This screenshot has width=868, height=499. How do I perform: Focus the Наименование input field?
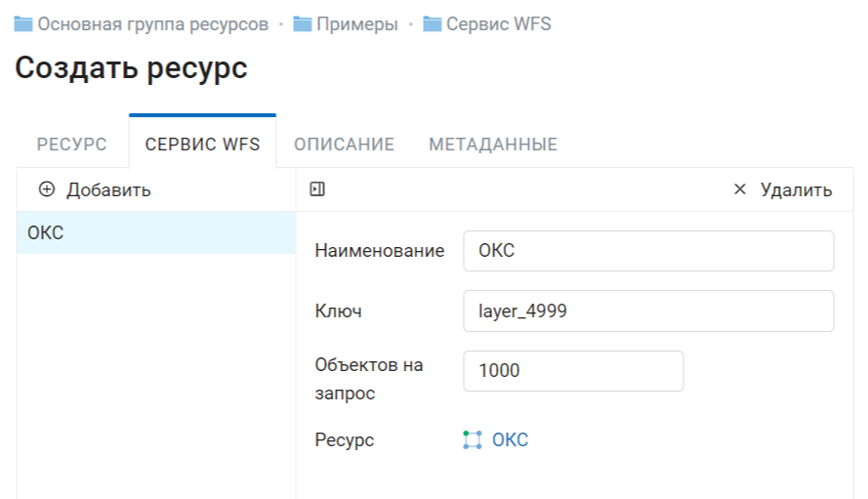pos(648,251)
